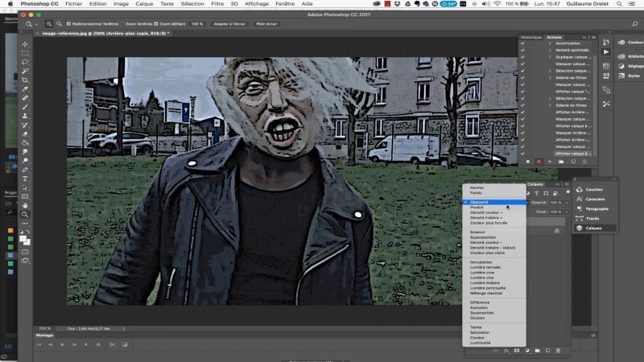The image size is (644, 362).
Task: Choose zoom-in mode in options bar
Action: (x=49, y=24)
